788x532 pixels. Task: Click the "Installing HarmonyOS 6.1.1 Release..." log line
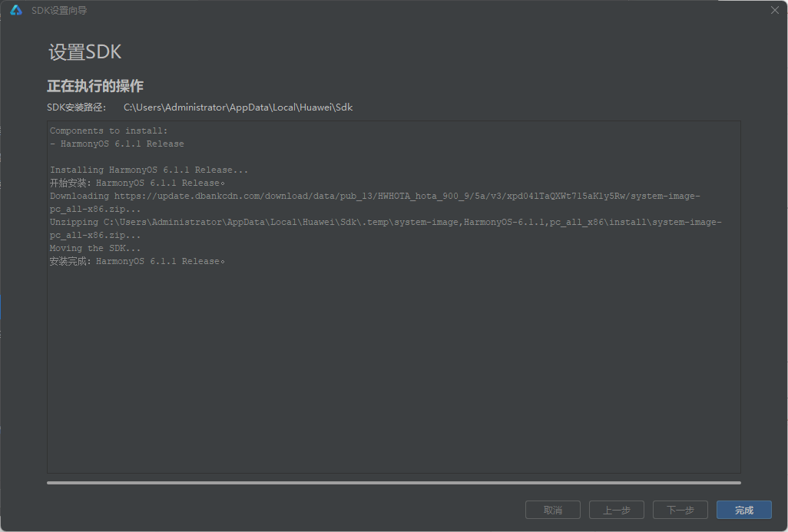point(149,170)
